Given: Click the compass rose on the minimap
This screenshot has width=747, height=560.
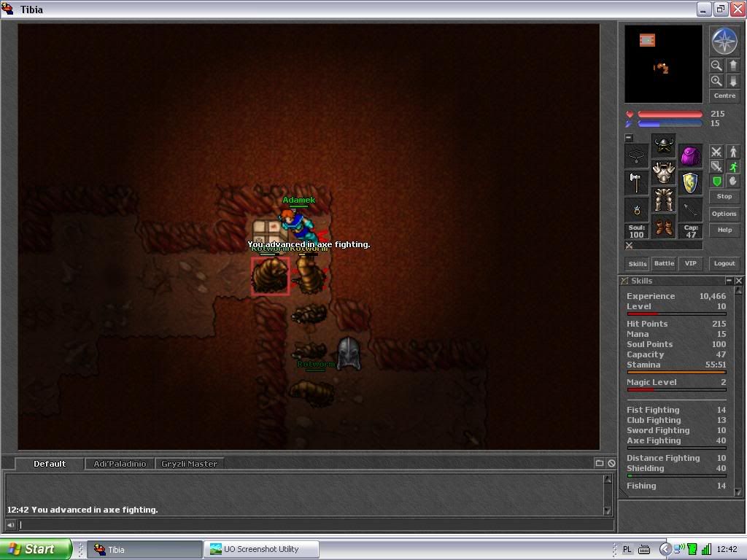Looking at the screenshot, I should [724, 41].
